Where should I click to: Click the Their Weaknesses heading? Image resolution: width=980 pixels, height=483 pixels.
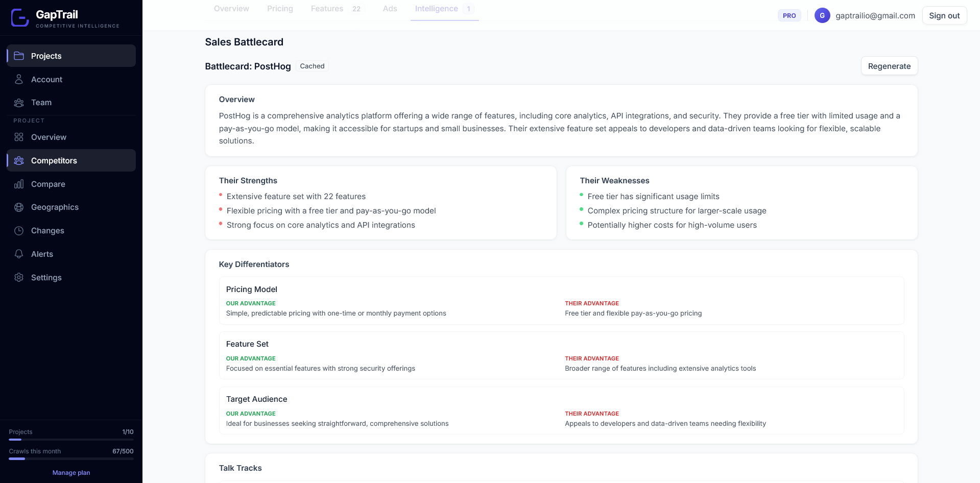point(614,180)
